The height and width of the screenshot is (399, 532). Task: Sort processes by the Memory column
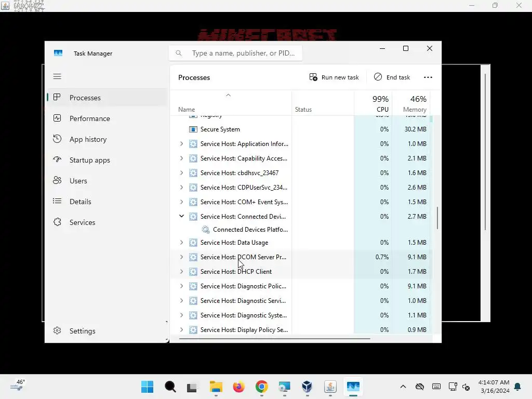click(411, 103)
